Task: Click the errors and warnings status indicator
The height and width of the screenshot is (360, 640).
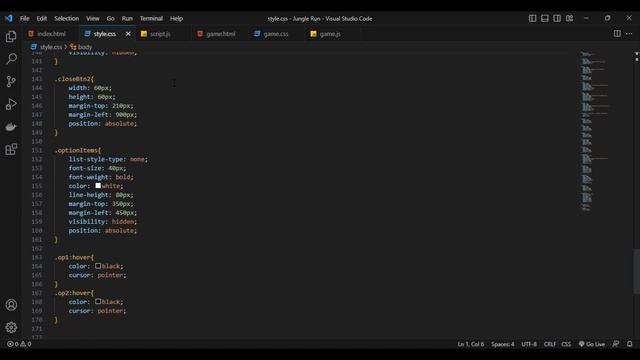Action: [19, 344]
